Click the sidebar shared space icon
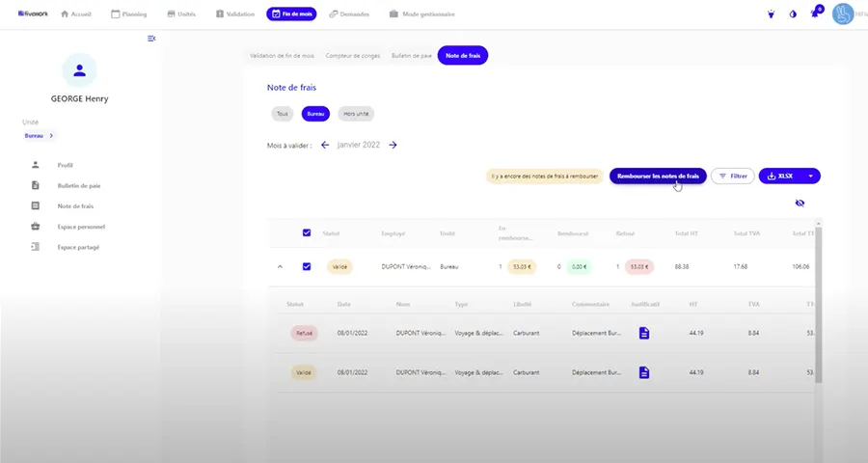 tap(36, 247)
